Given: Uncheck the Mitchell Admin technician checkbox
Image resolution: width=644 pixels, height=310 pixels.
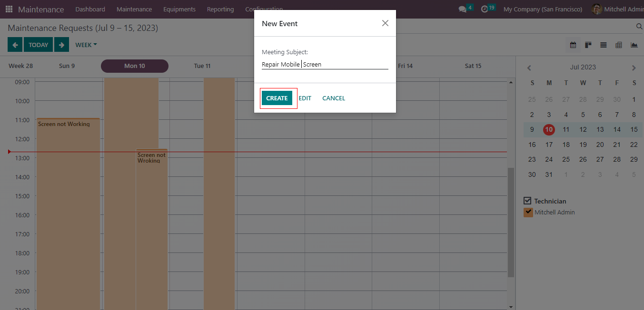Looking at the screenshot, I should tap(528, 212).
